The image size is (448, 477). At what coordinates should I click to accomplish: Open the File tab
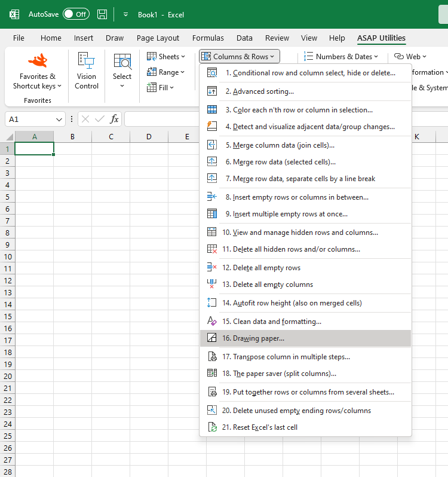point(19,38)
